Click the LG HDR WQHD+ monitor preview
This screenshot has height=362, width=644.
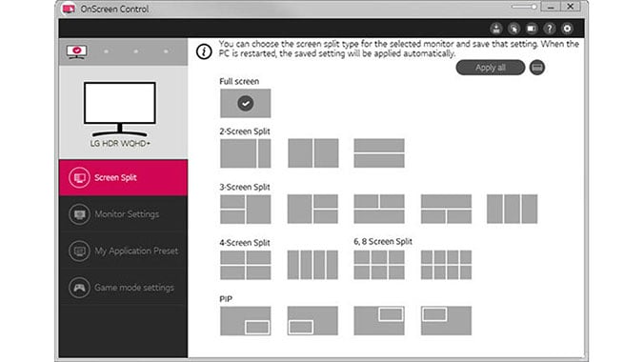point(120,110)
